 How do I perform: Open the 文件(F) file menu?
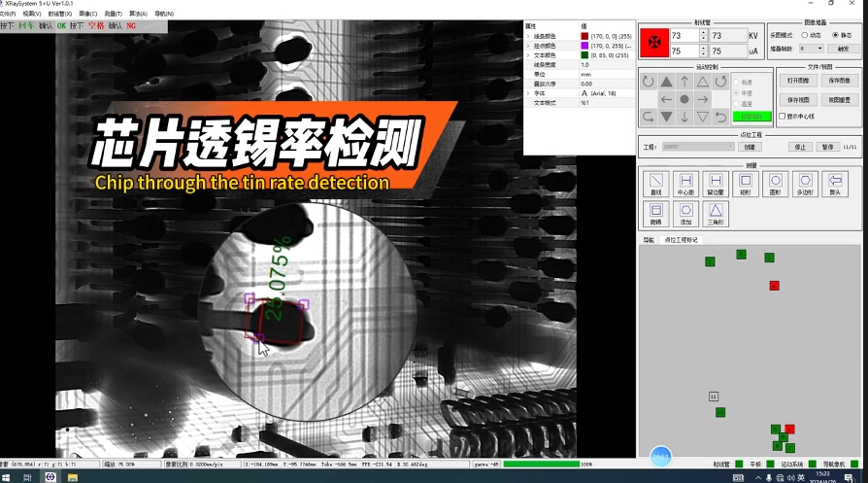(9, 14)
